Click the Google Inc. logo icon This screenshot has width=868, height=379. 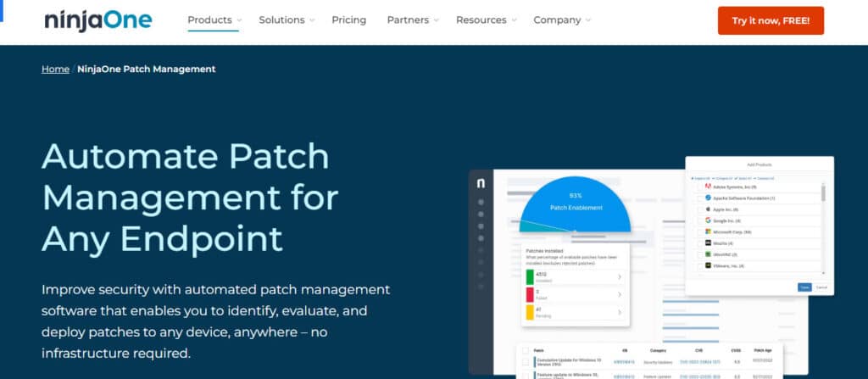(707, 220)
